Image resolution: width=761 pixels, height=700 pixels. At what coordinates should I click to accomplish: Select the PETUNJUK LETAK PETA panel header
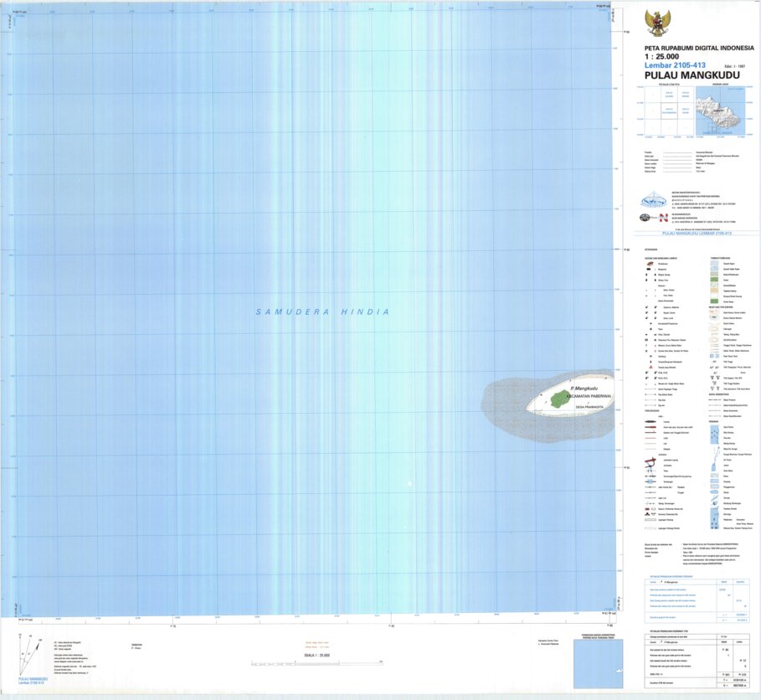(x=668, y=85)
